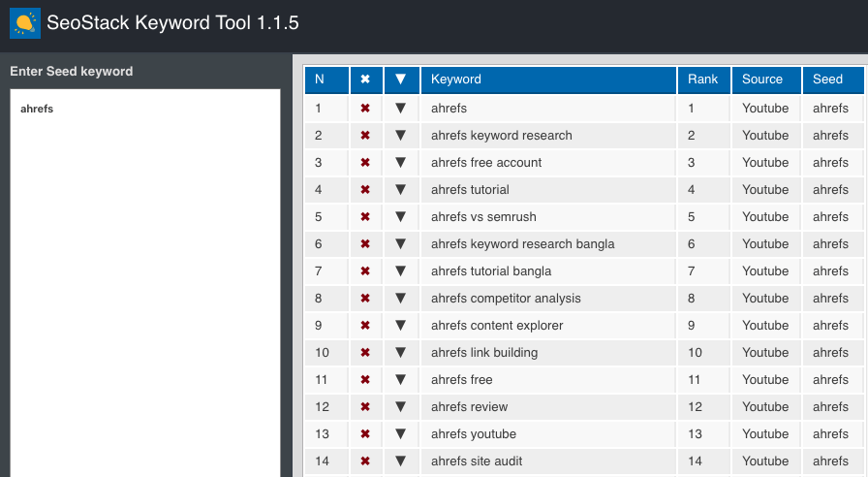The width and height of the screenshot is (868, 477).
Task: Remove the 'ahrefs keyword research' row
Action: pos(365,136)
